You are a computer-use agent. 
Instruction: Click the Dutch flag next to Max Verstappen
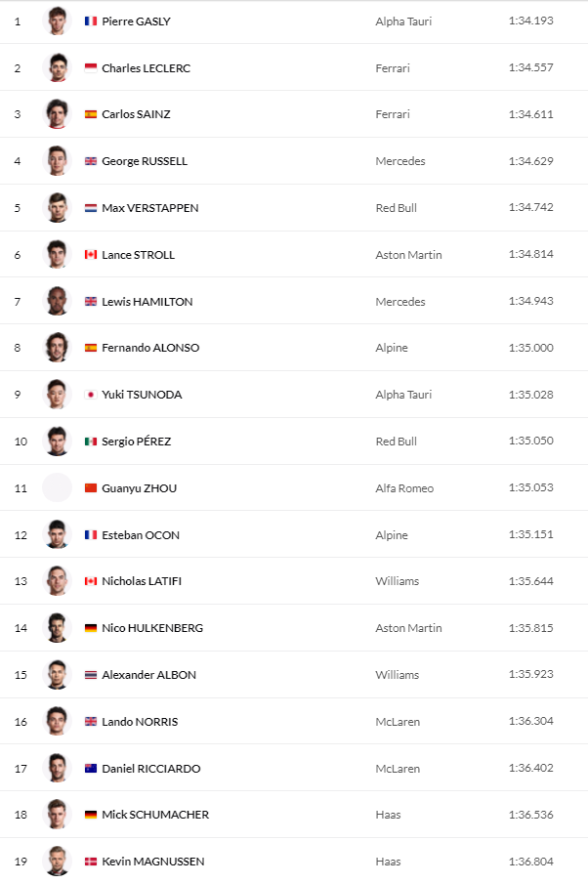(x=91, y=208)
